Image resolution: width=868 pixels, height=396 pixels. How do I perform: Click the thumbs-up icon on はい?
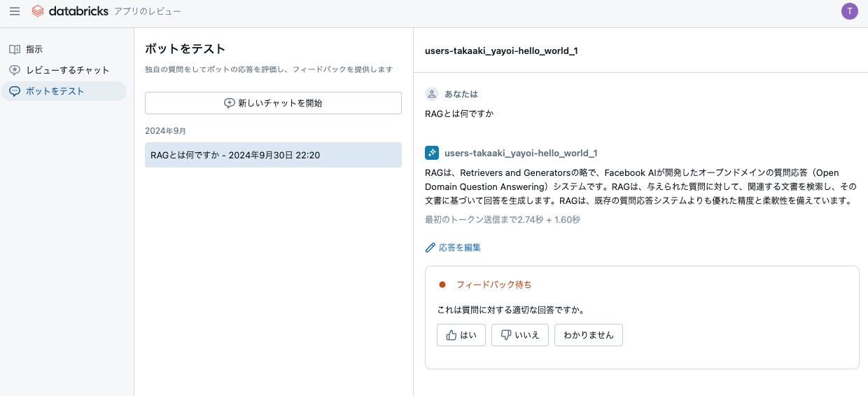451,335
